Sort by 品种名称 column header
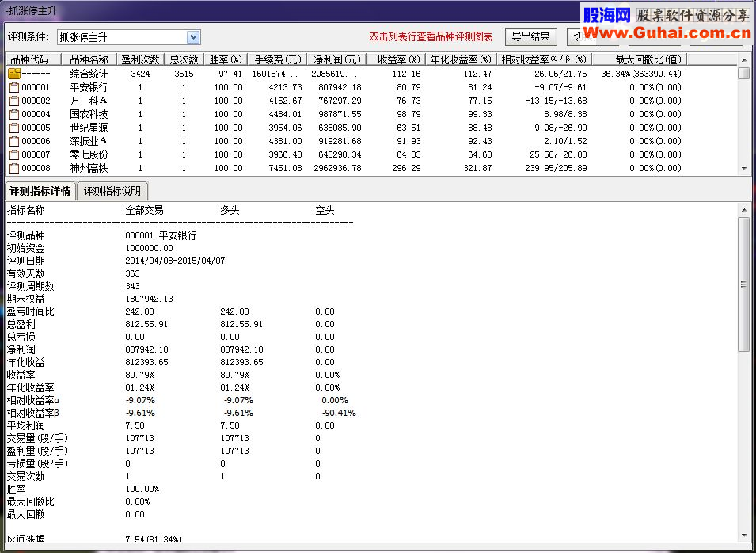756x553 pixels. click(x=89, y=59)
